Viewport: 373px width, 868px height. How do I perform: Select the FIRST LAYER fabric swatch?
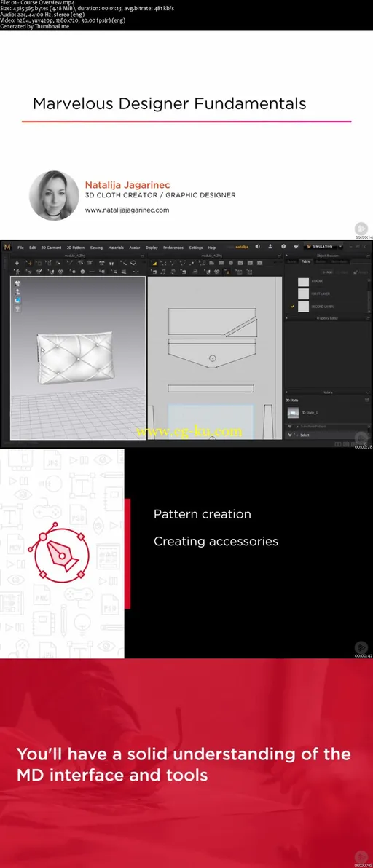pyautogui.click(x=303, y=294)
